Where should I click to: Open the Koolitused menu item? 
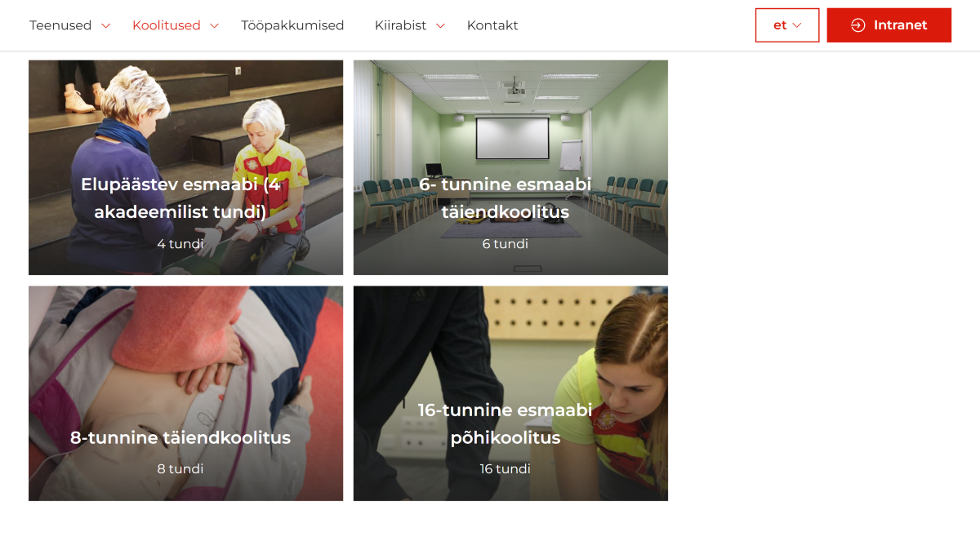(167, 25)
